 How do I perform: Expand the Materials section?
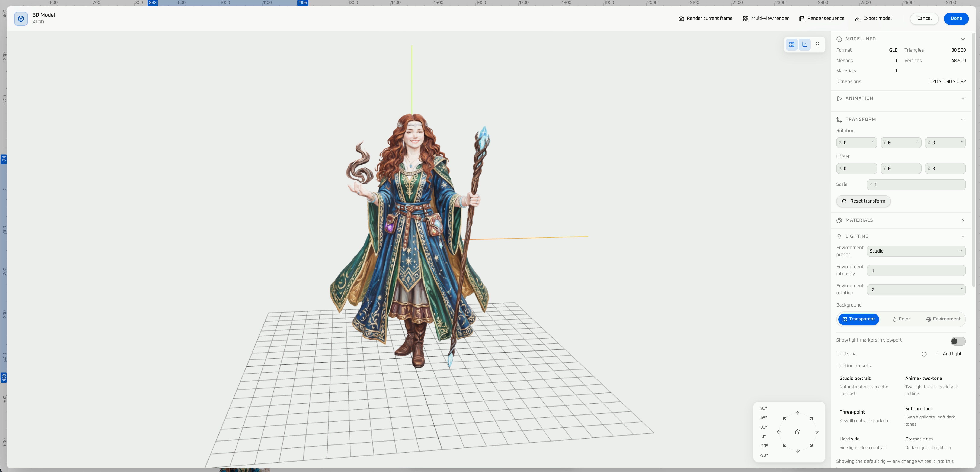click(963, 221)
